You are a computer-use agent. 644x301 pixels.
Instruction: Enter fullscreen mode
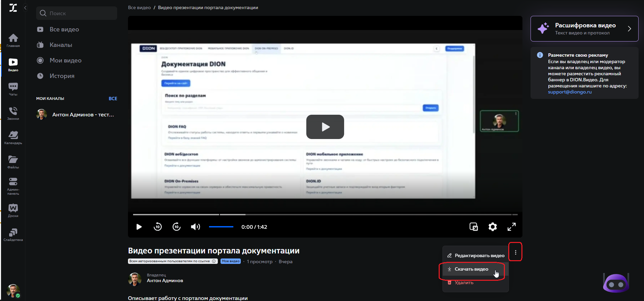(x=512, y=227)
